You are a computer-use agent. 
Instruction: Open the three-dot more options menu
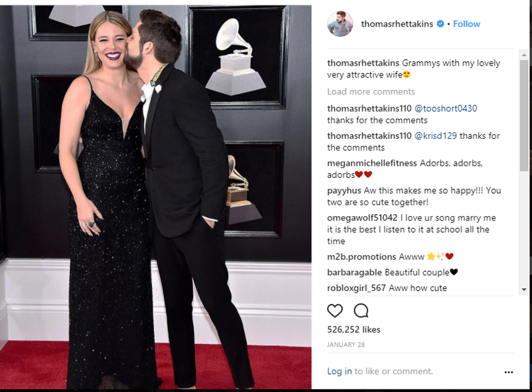508,372
